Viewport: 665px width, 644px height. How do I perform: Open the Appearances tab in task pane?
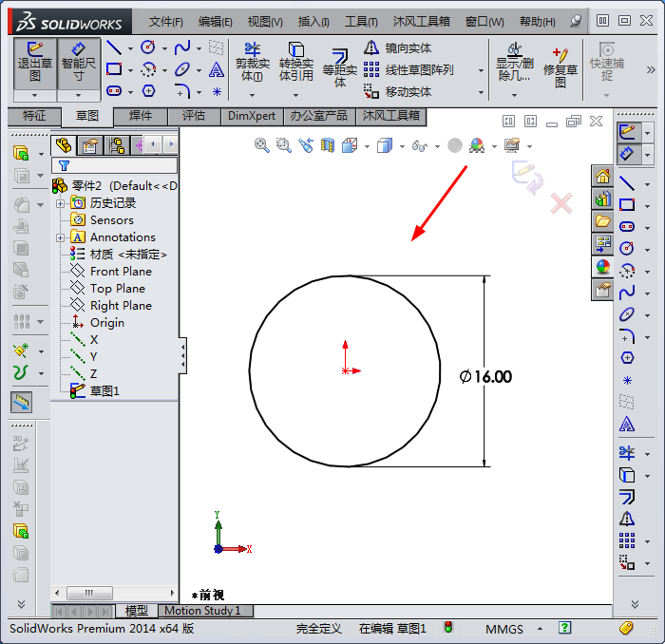point(602,268)
